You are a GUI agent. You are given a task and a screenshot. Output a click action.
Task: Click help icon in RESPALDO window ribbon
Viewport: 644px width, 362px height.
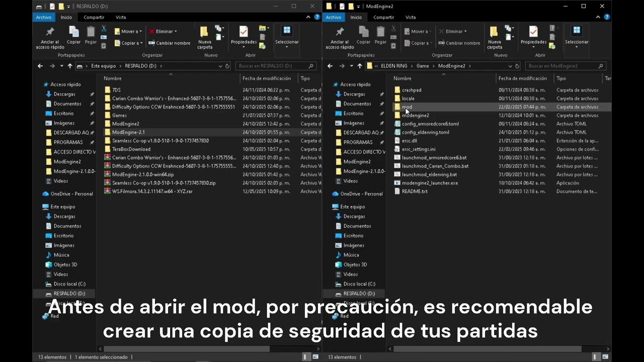click(x=317, y=17)
